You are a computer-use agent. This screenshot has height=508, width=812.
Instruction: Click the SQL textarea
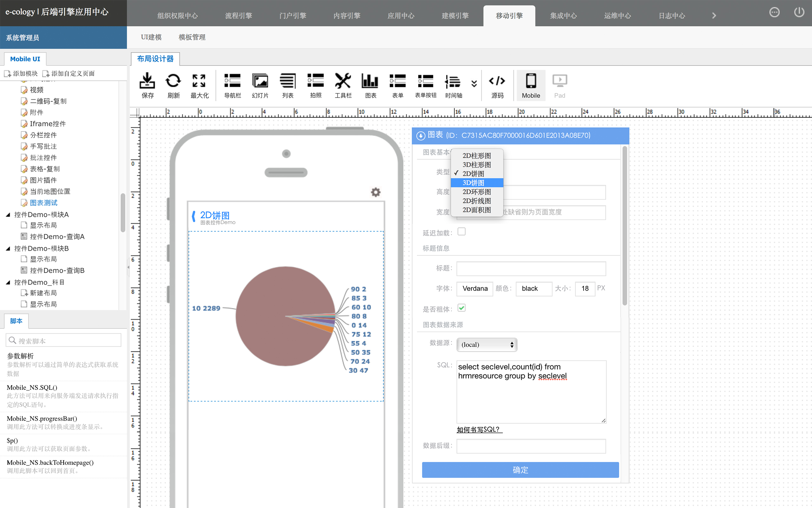click(531, 392)
